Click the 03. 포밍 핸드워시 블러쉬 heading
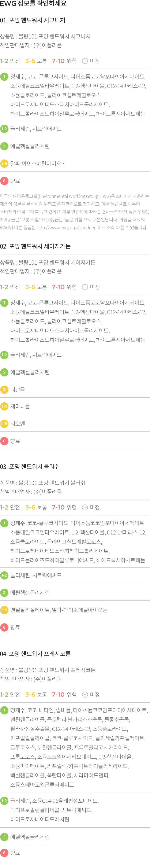 (x=30, y=467)
